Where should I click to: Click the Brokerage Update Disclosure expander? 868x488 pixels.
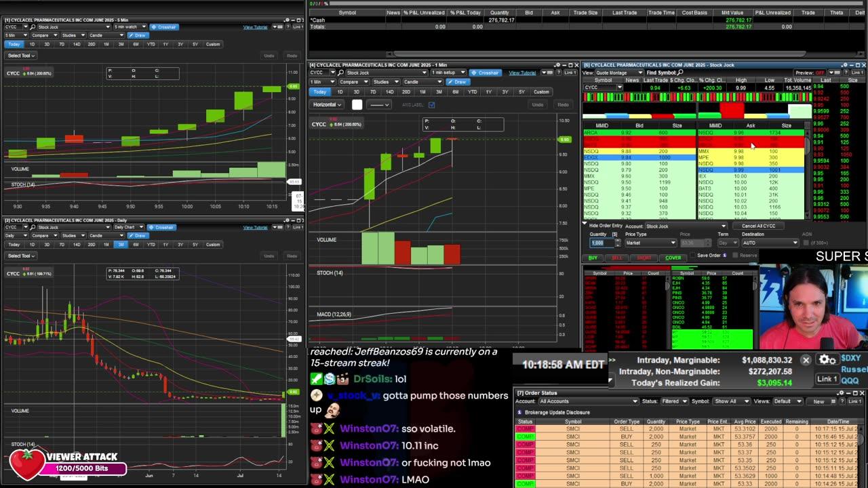520,412
